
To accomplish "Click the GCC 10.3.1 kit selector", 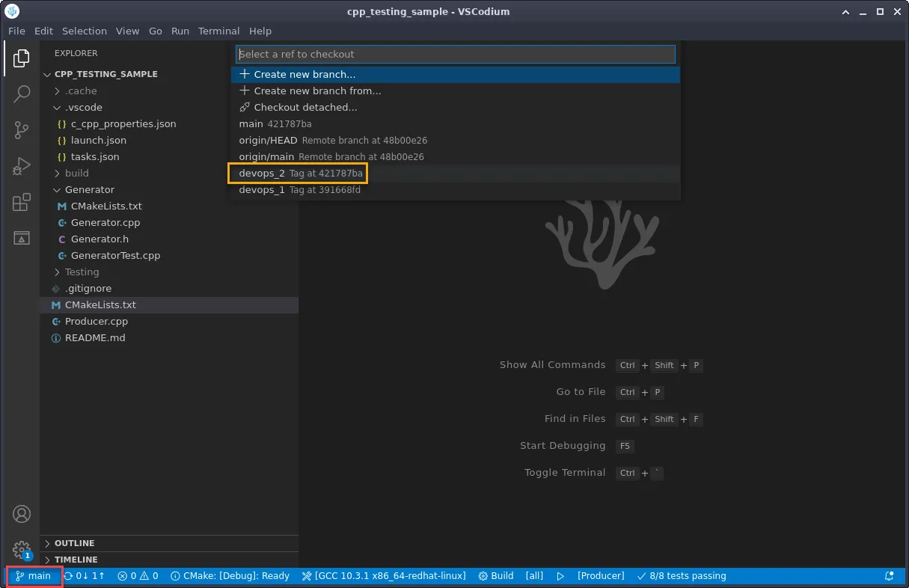I will click(x=383, y=576).
